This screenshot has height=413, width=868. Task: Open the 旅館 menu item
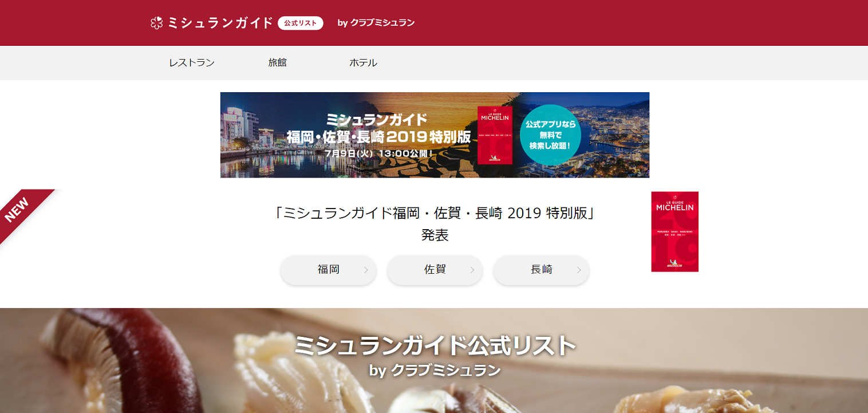click(277, 63)
